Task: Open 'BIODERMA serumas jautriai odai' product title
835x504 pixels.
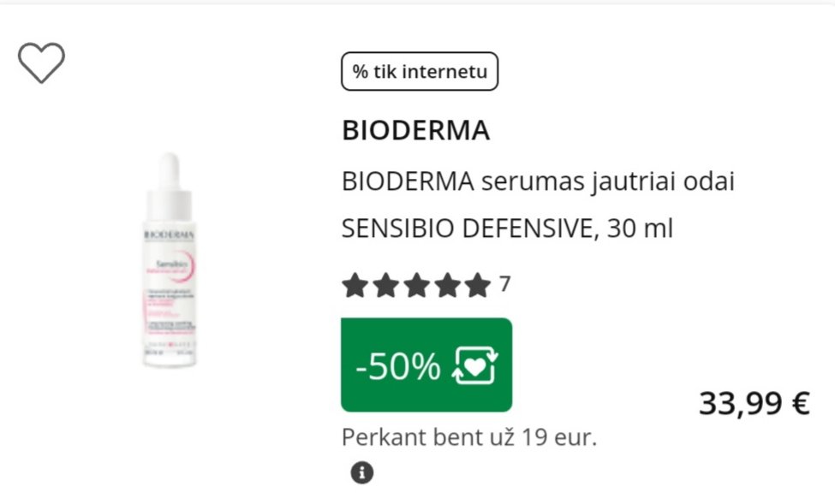Action: click(538, 181)
